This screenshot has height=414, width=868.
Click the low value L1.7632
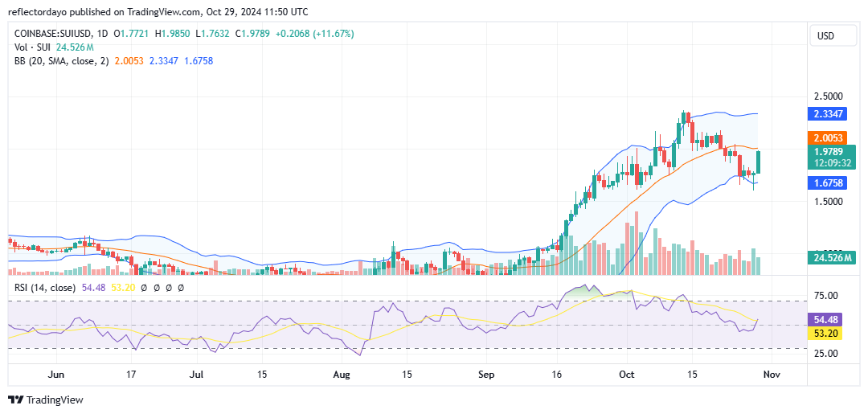pos(213,34)
